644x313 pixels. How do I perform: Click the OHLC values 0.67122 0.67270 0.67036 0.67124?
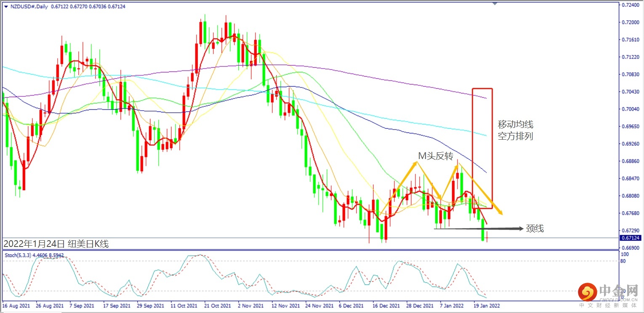tap(88, 7)
